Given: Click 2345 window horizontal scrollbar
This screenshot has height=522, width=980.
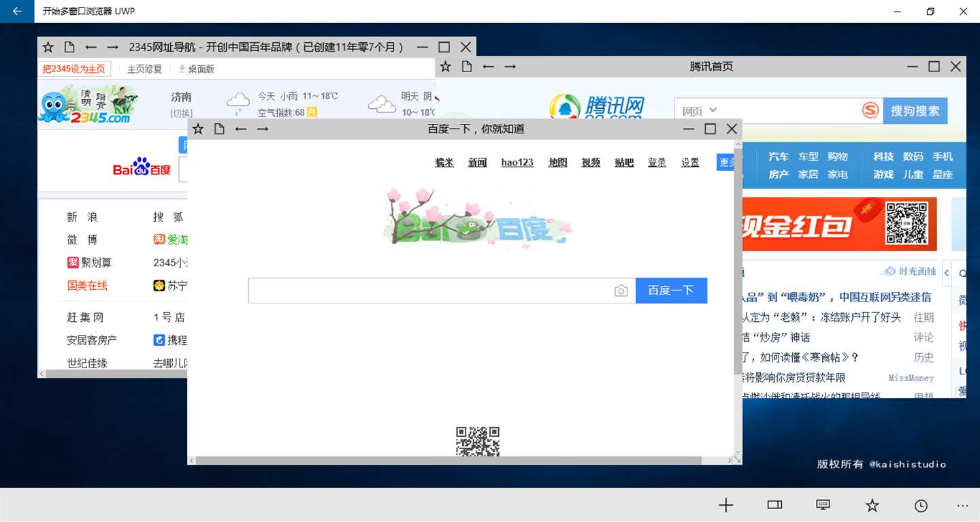Looking at the screenshot, I should tap(116, 374).
